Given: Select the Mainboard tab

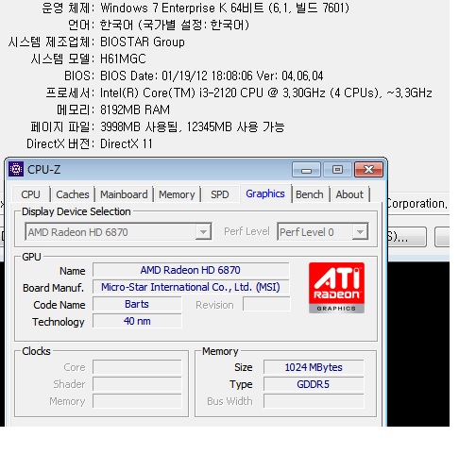Looking at the screenshot, I should 124,194.
